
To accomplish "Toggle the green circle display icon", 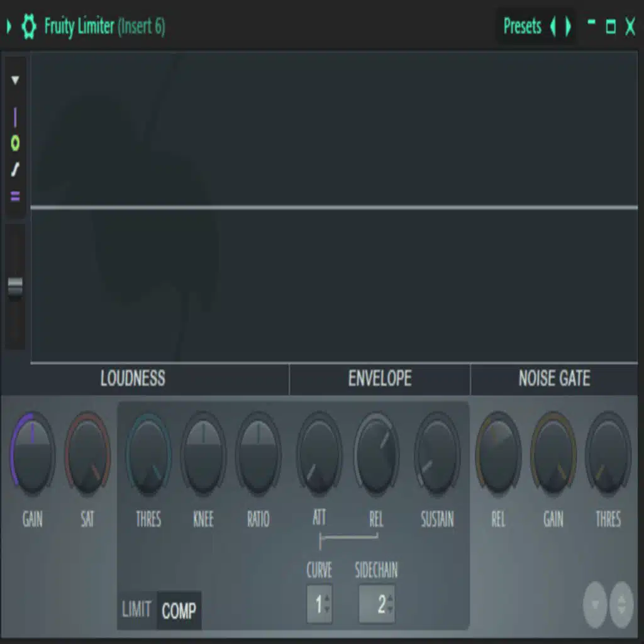I will 15,143.
